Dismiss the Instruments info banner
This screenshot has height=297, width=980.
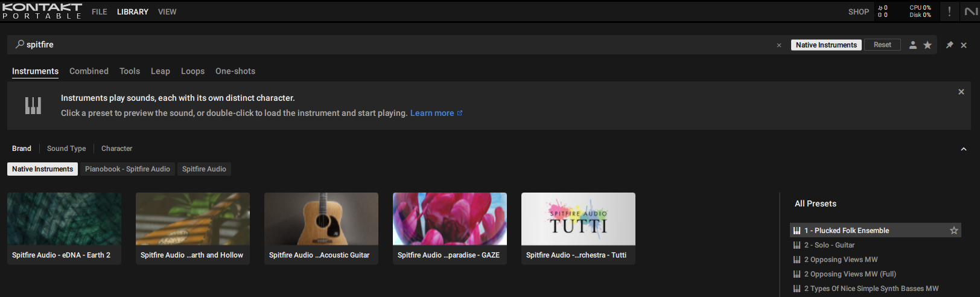tap(961, 92)
